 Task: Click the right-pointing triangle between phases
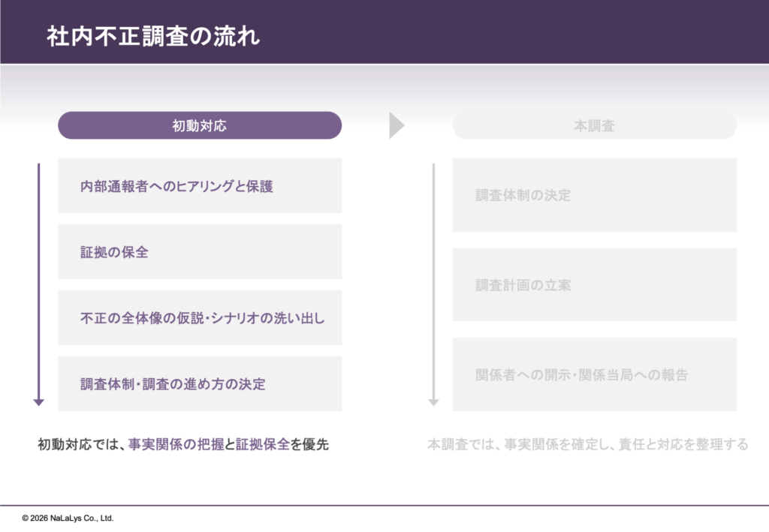pos(396,126)
